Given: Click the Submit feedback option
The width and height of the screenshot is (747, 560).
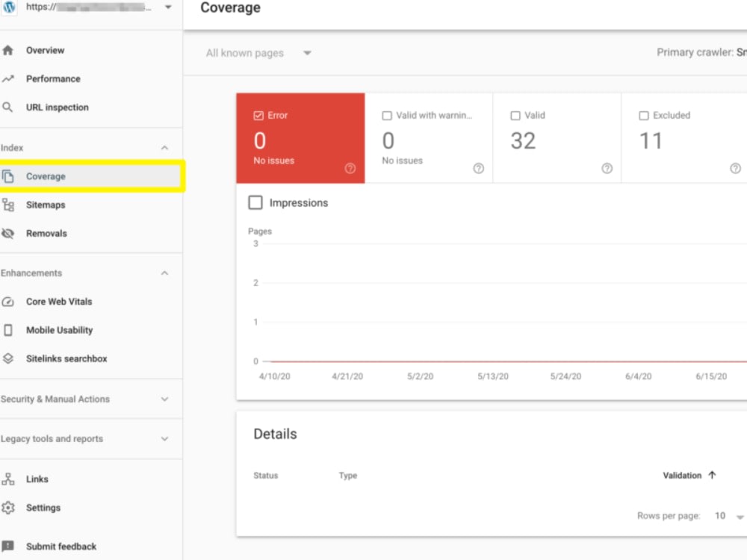Looking at the screenshot, I should [x=60, y=546].
